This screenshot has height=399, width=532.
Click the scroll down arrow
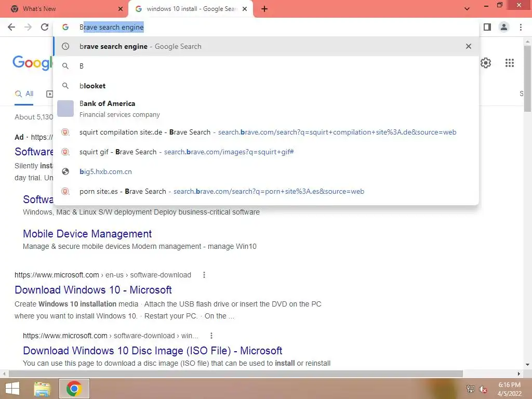(x=527, y=365)
